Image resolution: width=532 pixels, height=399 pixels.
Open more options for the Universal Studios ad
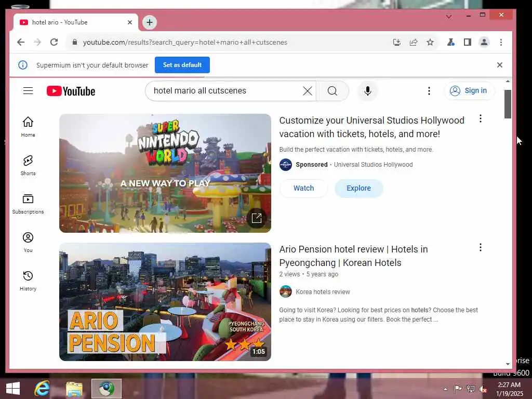480,118
